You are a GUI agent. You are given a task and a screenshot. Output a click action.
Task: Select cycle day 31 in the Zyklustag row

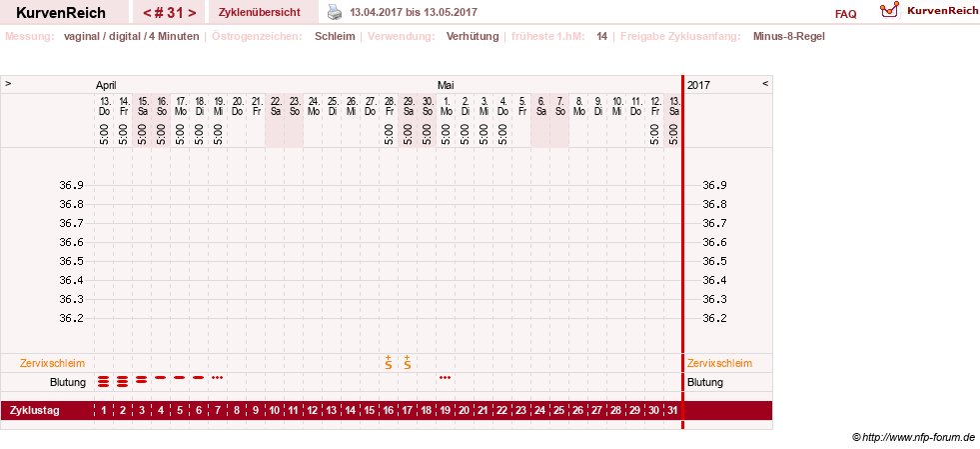click(x=672, y=411)
